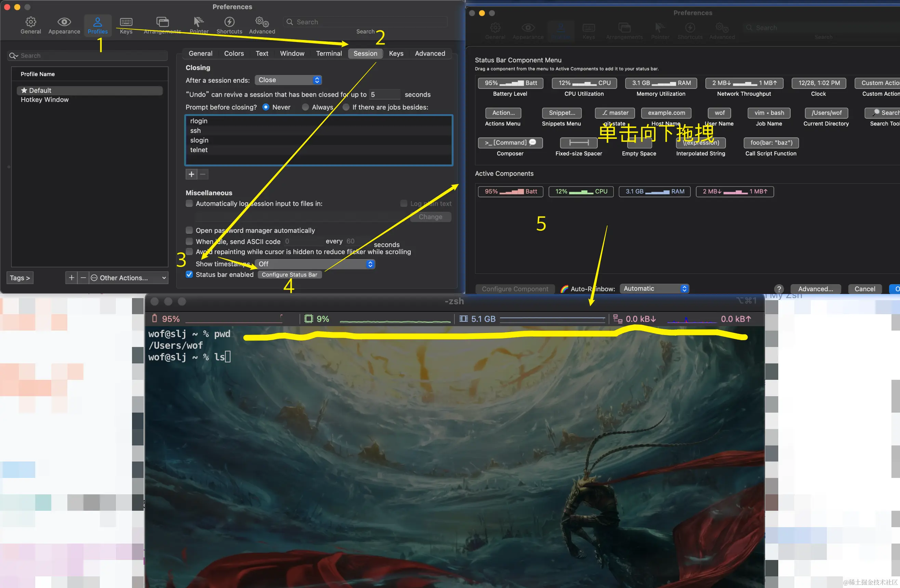Uncheck Status bar enabled checkbox
The image size is (900, 588).
[189, 275]
